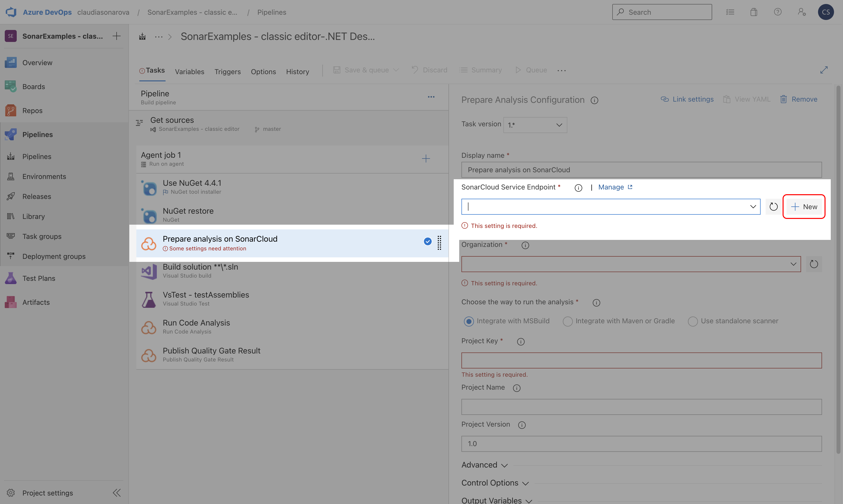The width and height of the screenshot is (843, 504).
Task: Show info for SonarCloud Service Endpoint
Action: coord(578,188)
